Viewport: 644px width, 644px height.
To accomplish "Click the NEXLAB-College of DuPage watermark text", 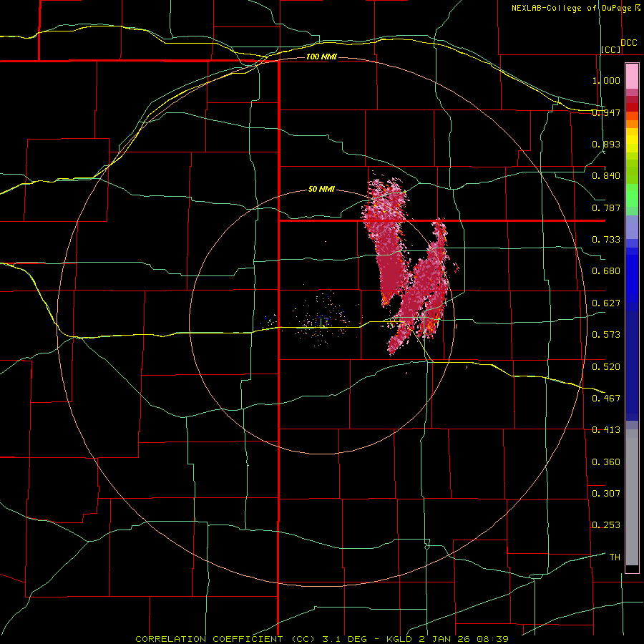I will click(576, 8).
